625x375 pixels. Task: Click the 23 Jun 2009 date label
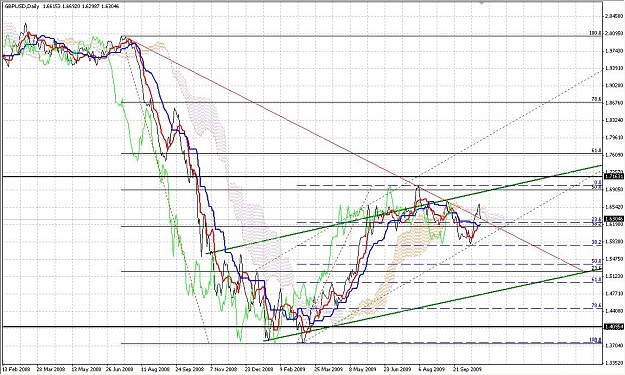(x=398, y=369)
